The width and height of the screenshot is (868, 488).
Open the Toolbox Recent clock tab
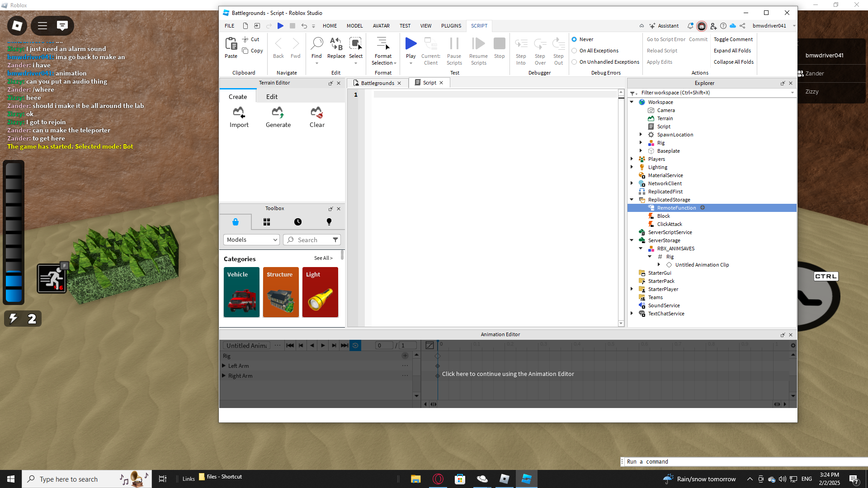click(298, 222)
